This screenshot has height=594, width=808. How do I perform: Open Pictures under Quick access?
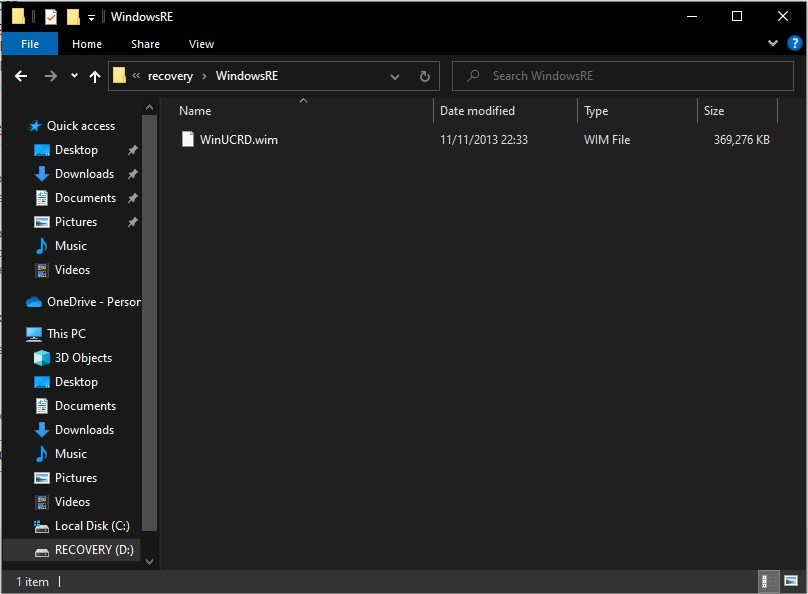(x=76, y=222)
